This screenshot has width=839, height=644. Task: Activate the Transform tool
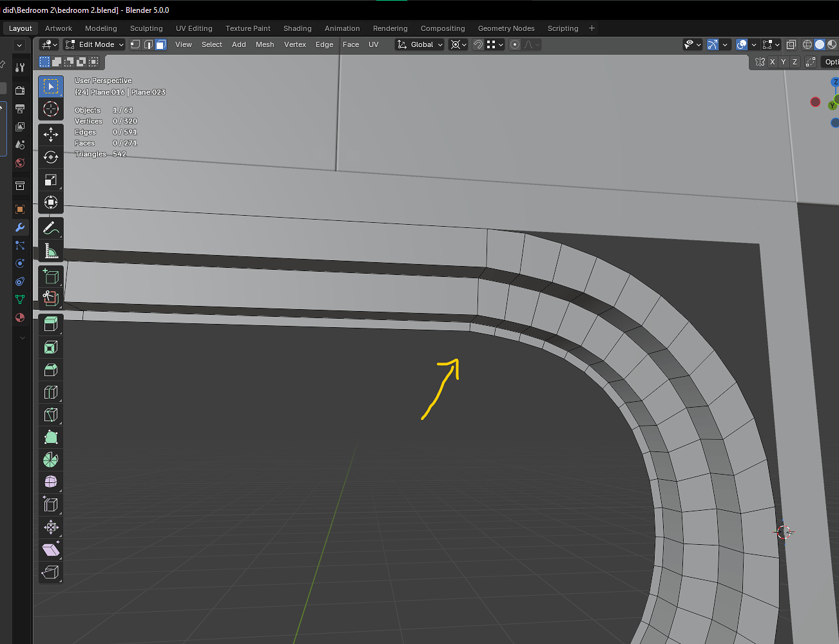coord(51,202)
